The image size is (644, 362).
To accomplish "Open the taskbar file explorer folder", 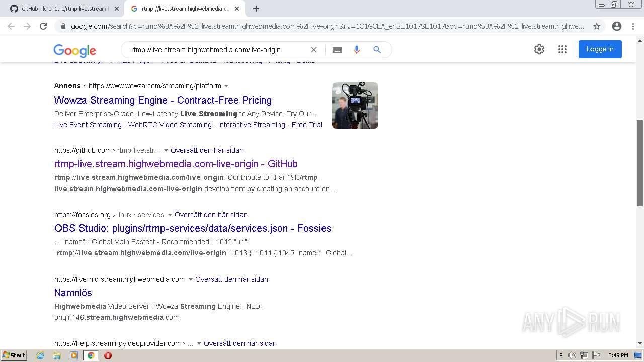I will click(57, 355).
